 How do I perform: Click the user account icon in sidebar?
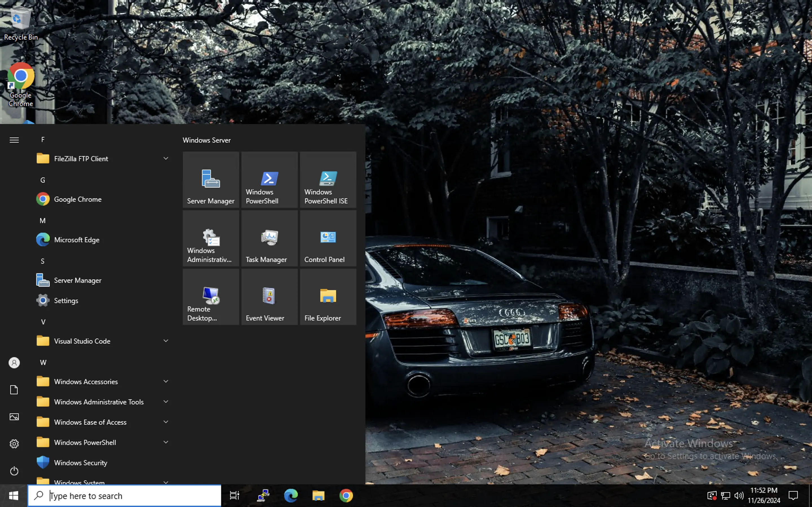(14, 363)
